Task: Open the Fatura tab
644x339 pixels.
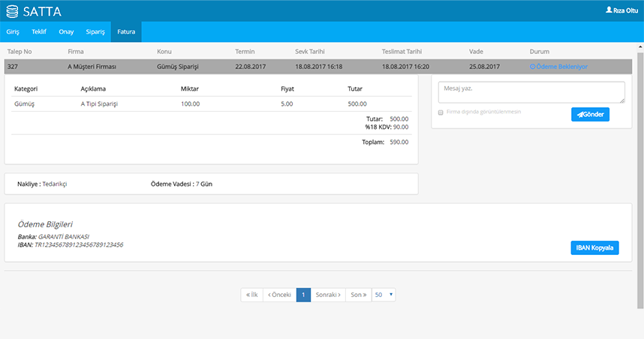Action: [x=126, y=32]
